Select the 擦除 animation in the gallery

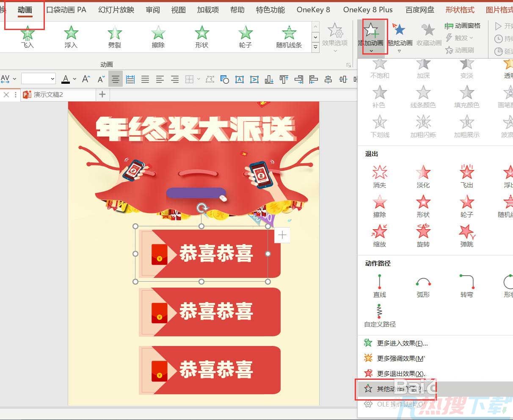[158, 37]
